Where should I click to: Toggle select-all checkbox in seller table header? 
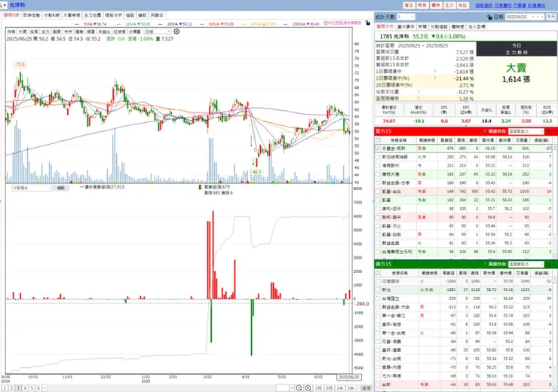pos(378,273)
